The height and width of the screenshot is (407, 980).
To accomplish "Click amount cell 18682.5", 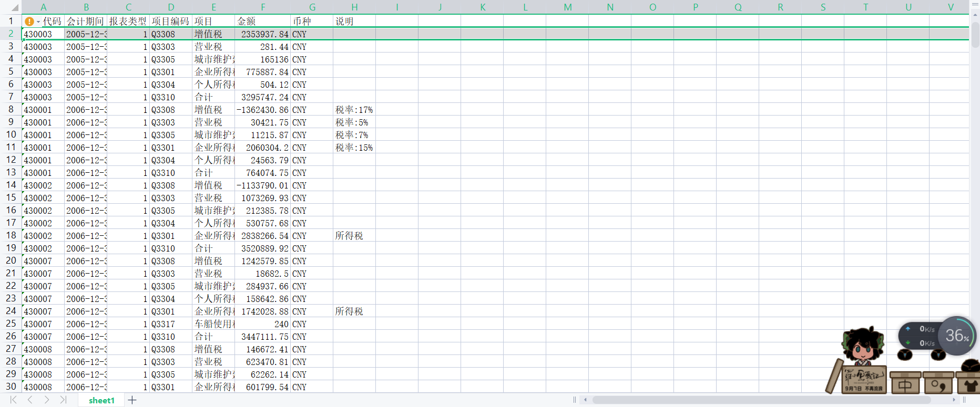I will tap(263, 274).
